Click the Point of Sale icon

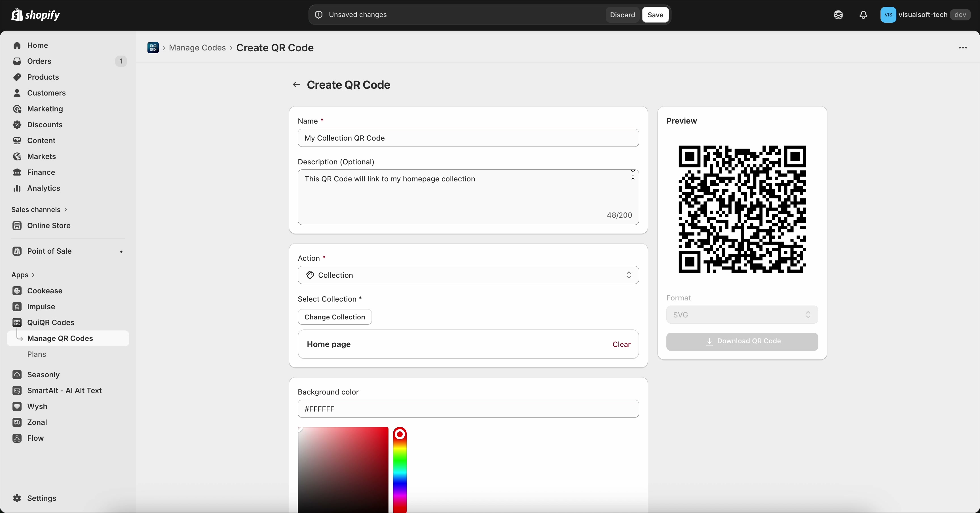tap(17, 251)
